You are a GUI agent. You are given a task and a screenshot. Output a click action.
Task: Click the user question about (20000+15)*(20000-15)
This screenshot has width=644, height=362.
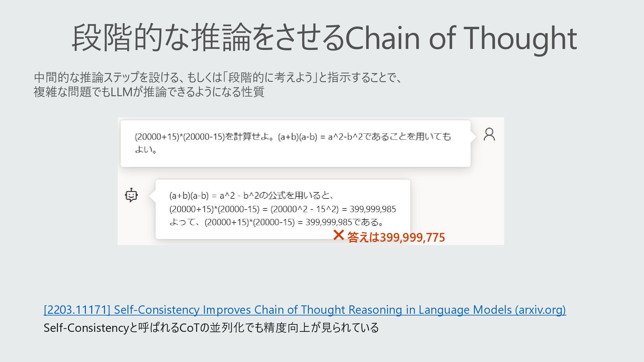[x=292, y=137]
